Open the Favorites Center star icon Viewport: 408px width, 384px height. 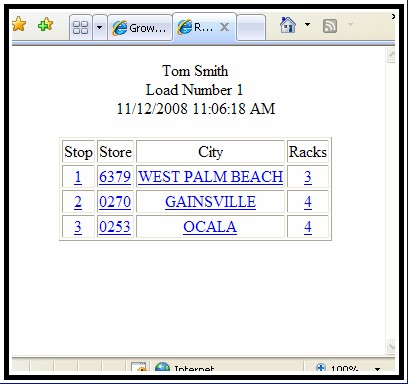[19, 24]
